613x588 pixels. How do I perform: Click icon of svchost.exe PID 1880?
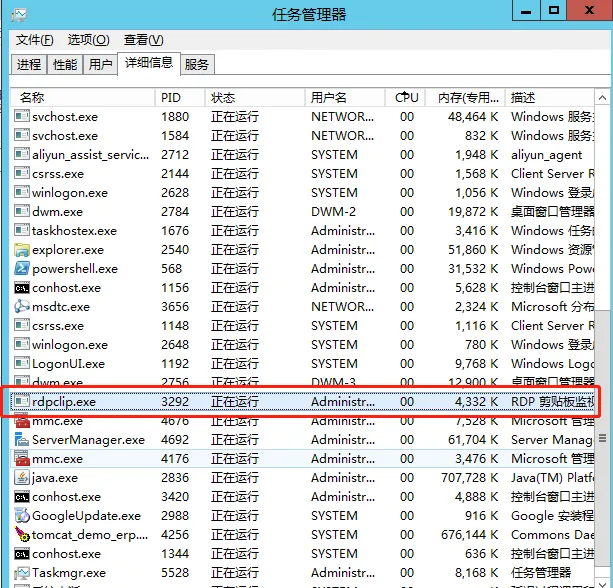(x=22, y=116)
